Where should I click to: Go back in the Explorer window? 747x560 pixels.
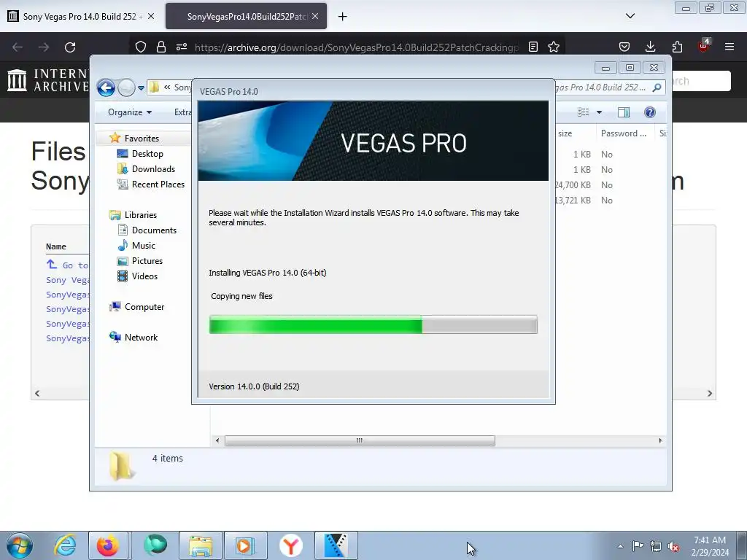pos(106,87)
